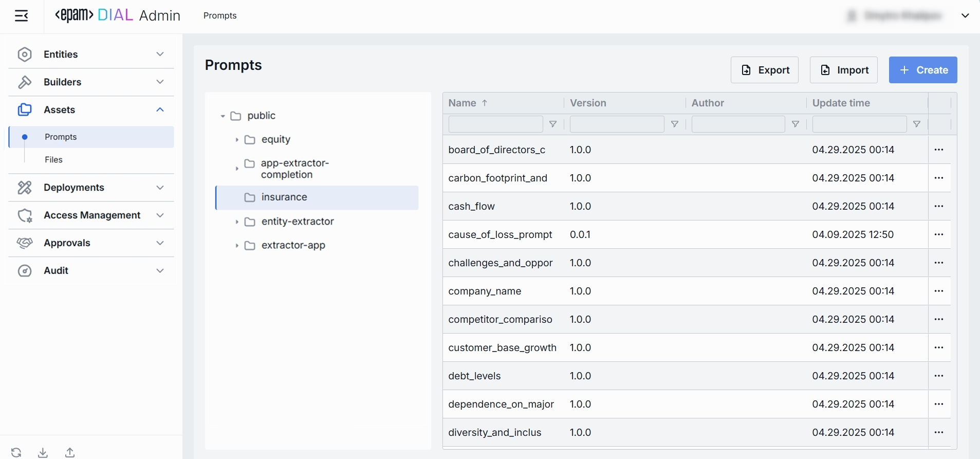Click the upload icon in bottom bar
This screenshot has height=459, width=980.
[x=70, y=452]
